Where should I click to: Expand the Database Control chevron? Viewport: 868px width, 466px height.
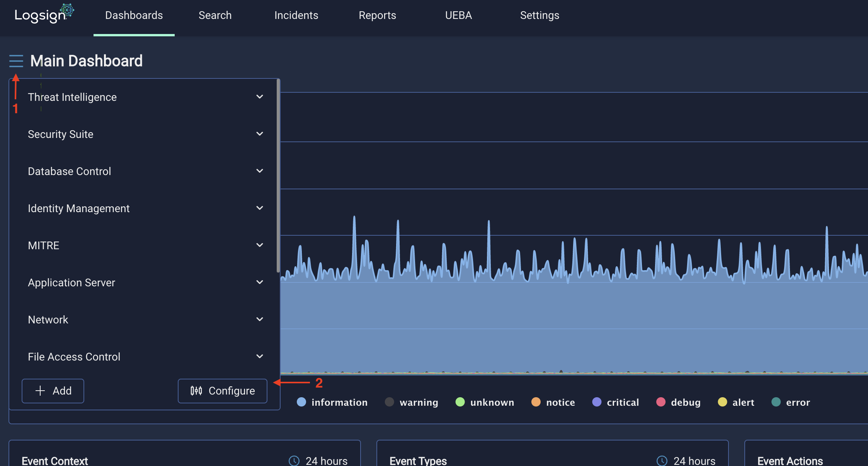[260, 171]
